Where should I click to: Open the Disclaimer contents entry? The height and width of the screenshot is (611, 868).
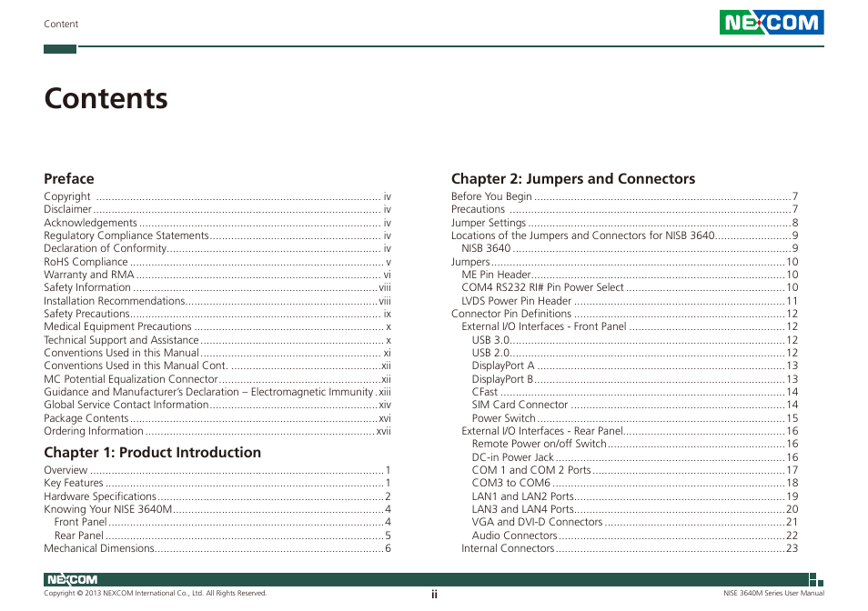(217, 209)
